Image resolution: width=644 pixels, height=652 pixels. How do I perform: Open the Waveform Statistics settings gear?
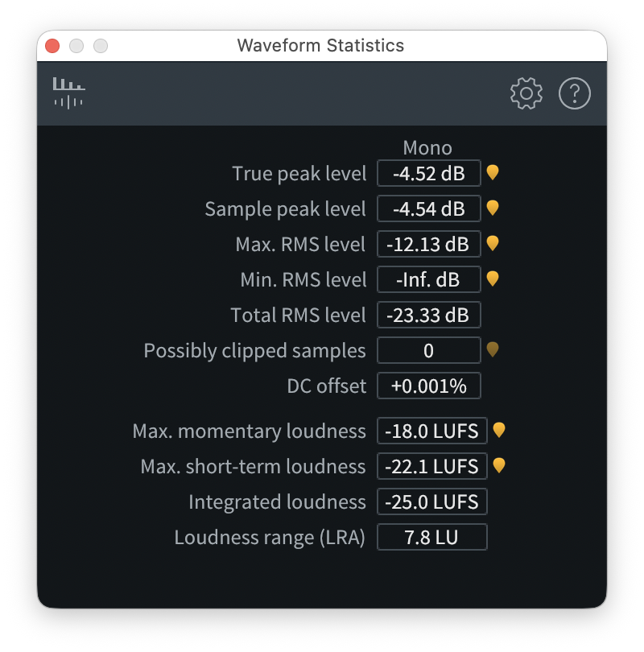coord(526,93)
